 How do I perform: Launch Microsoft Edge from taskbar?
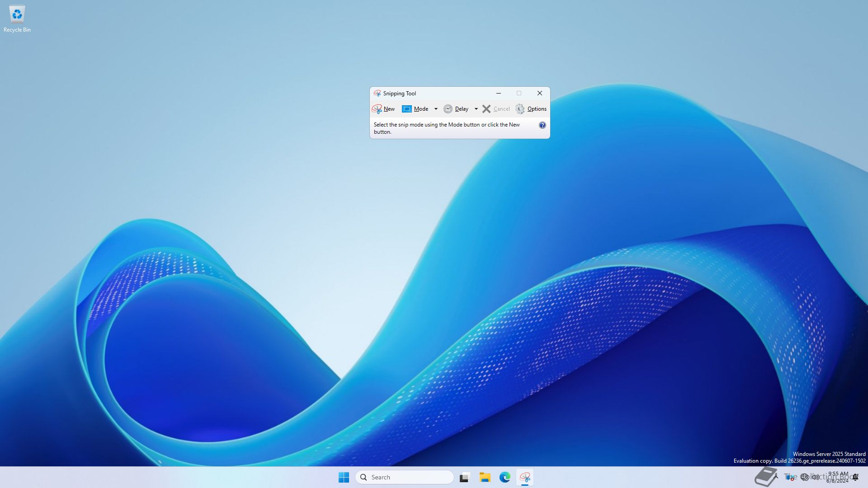tap(505, 477)
